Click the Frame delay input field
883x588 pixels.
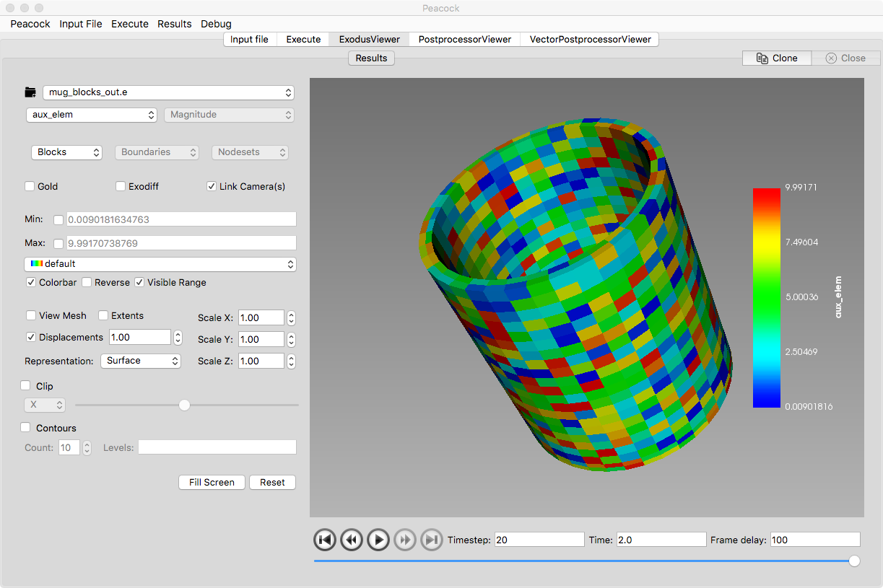click(x=815, y=540)
